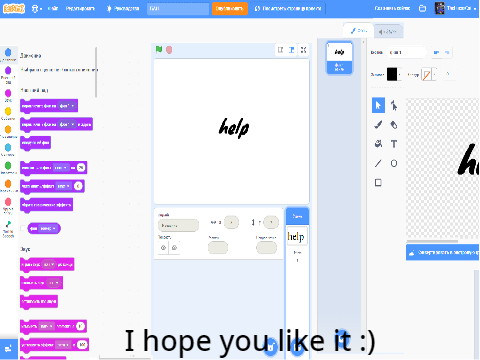Open Руководства tutorials with lightbulb icon

pos(123,8)
